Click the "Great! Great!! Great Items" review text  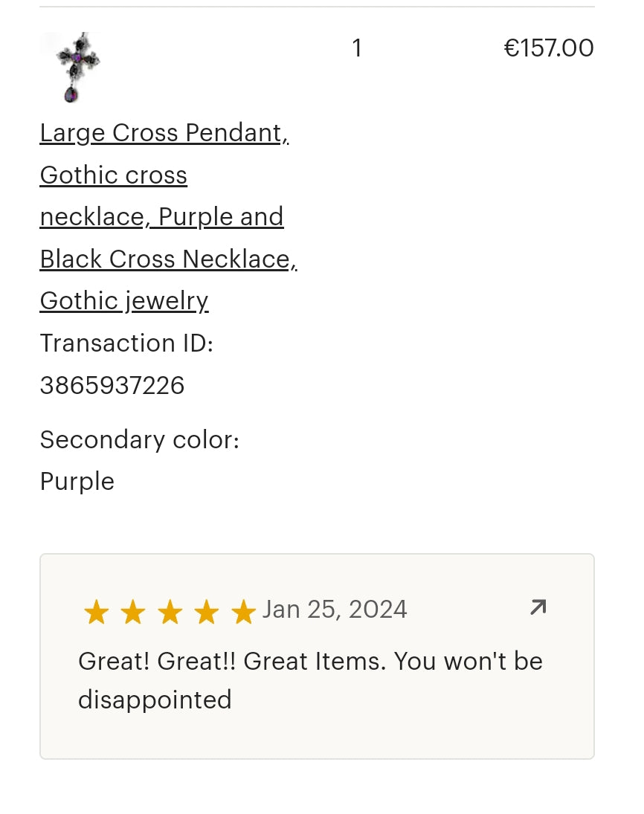(310, 661)
